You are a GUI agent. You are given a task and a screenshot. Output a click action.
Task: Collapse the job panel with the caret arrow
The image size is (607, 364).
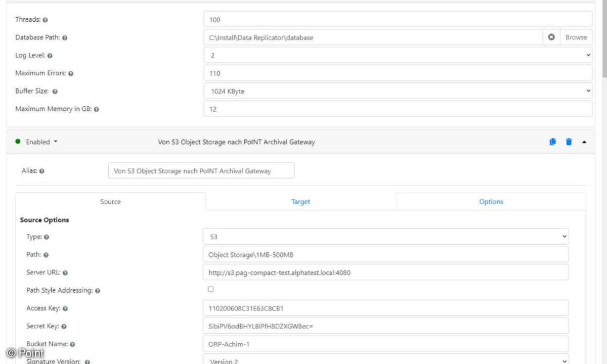(584, 142)
